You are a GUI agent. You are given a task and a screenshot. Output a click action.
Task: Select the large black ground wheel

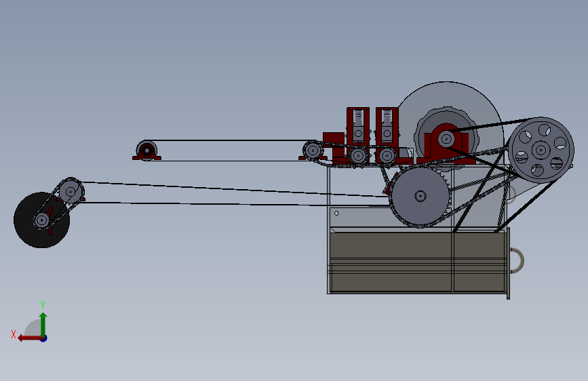click(41, 220)
